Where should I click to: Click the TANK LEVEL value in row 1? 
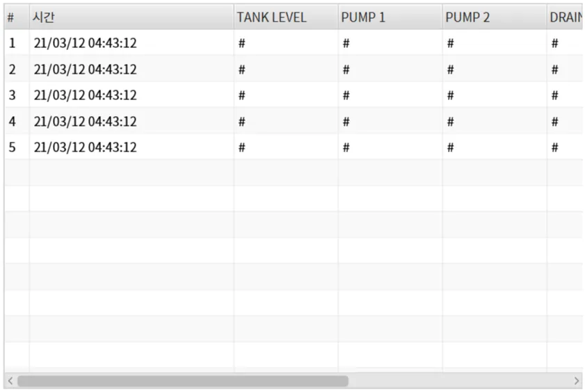coord(242,43)
